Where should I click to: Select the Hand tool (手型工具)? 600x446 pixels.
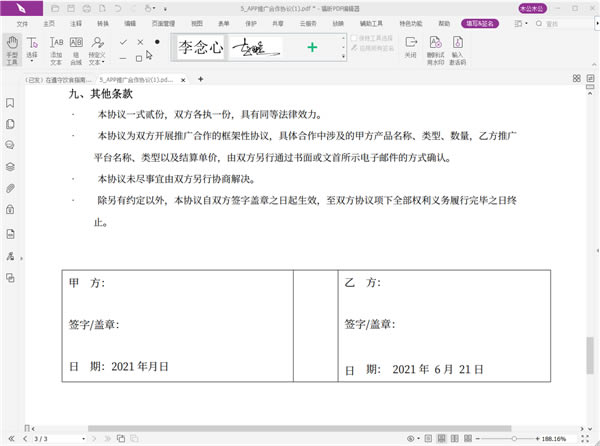point(12,50)
